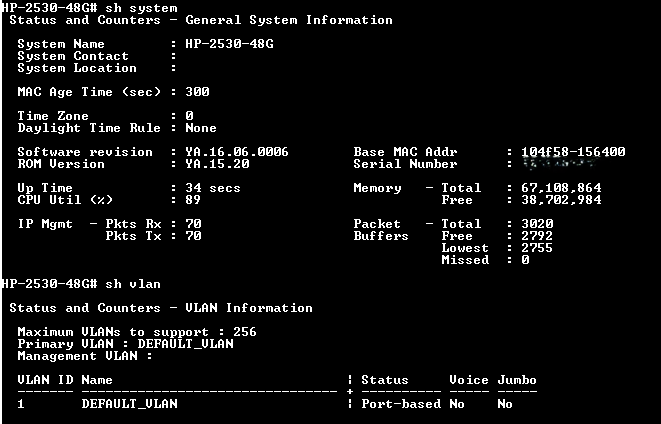This screenshot has height=424, width=661.
Task: Click the MAC Age Time (sec) label
Action: [89, 92]
